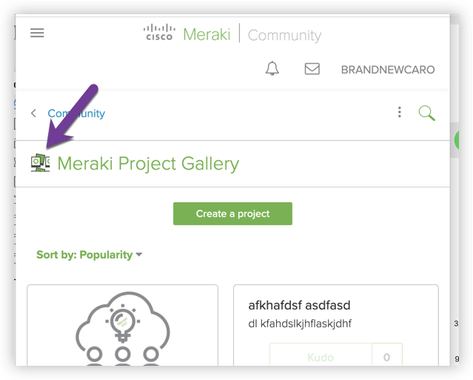473x380 pixels.
Task: Click the back chevron beside Community
Action: [33, 113]
